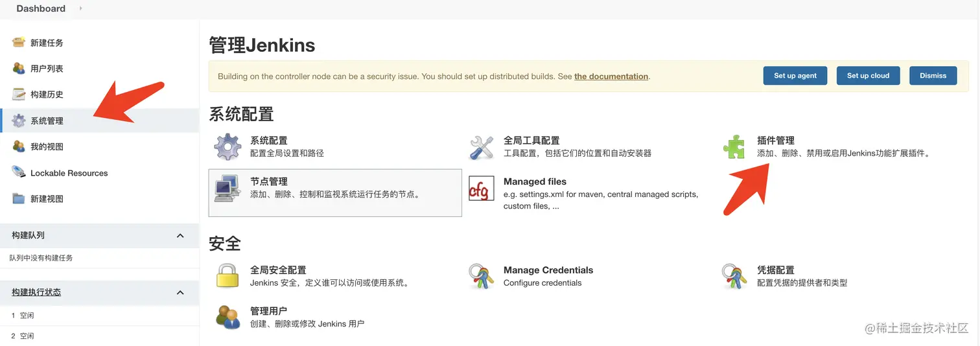Open the documentation link
Image resolution: width=980 pixels, height=346 pixels.
pyautogui.click(x=611, y=76)
